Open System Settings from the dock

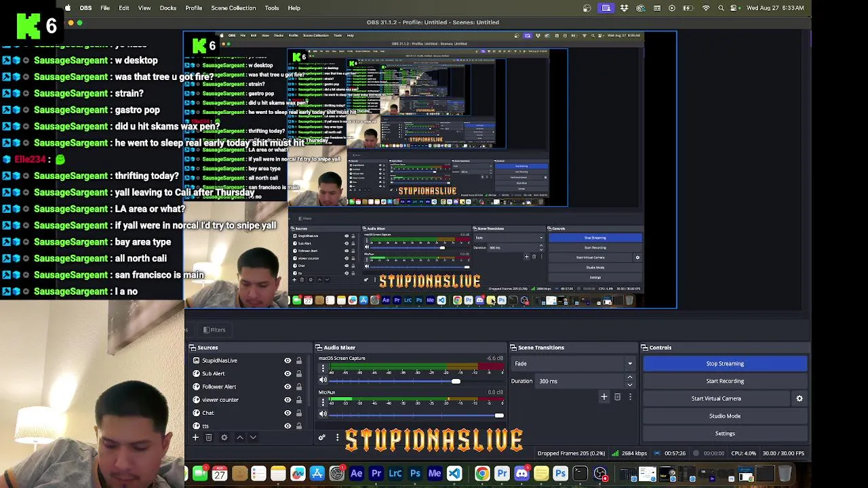(336, 474)
